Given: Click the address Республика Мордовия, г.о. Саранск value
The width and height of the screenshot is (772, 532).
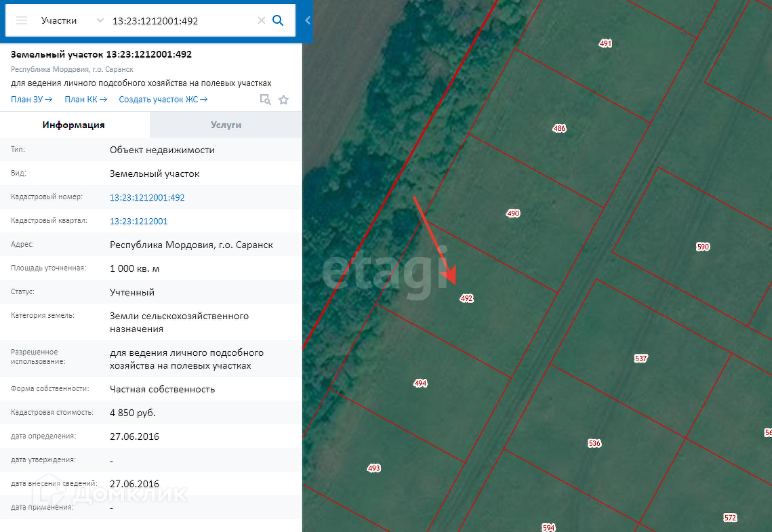Looking at the screenshot, I should 191,245.
